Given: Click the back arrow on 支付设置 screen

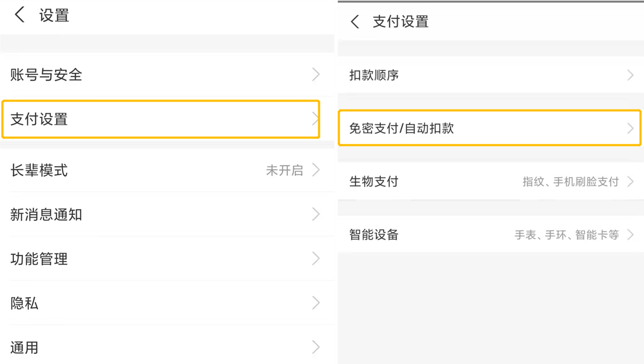Looking at the screenshot, I should click(356, 22).
